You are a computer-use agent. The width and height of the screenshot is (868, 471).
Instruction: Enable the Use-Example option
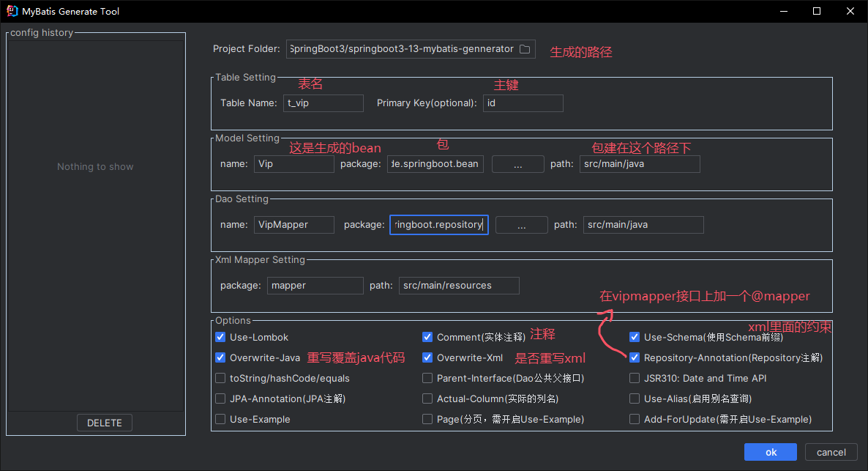(220, 419)
